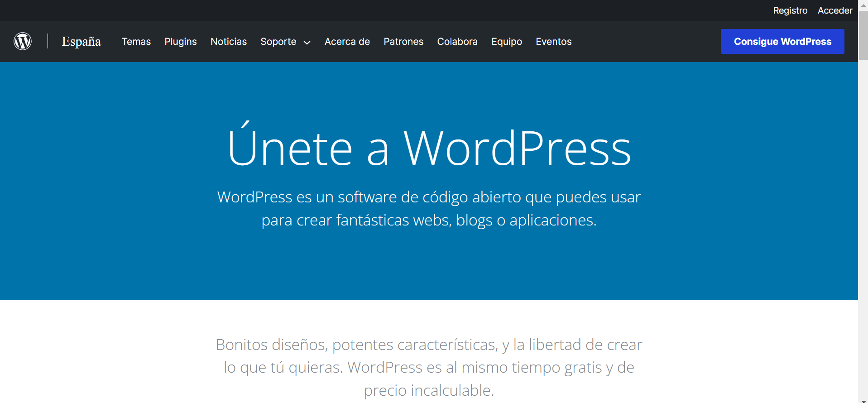Image resolution: width=868 pixels, height=403 pixels.
Task: Click the 'WordPress es un software' subtitle text
Action: tap(429, 208)
